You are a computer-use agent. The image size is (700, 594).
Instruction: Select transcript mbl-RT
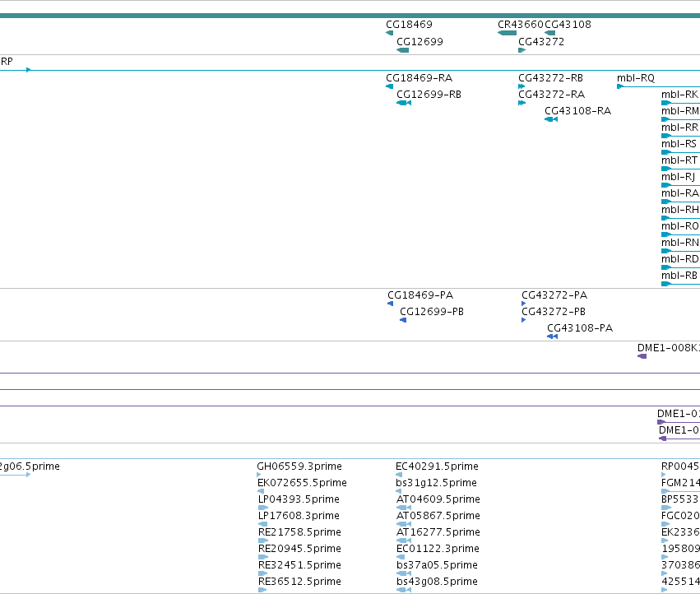[x=679, y=160]
